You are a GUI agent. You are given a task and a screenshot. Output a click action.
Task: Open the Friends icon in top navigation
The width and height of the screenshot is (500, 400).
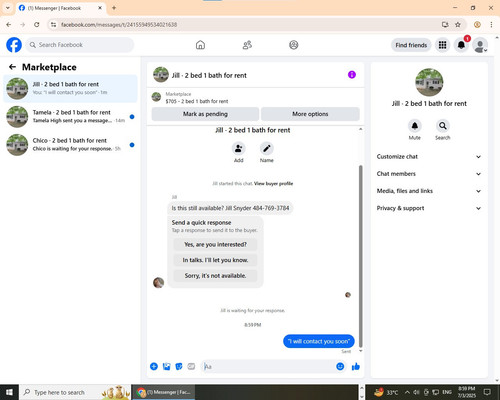[247, 45]
